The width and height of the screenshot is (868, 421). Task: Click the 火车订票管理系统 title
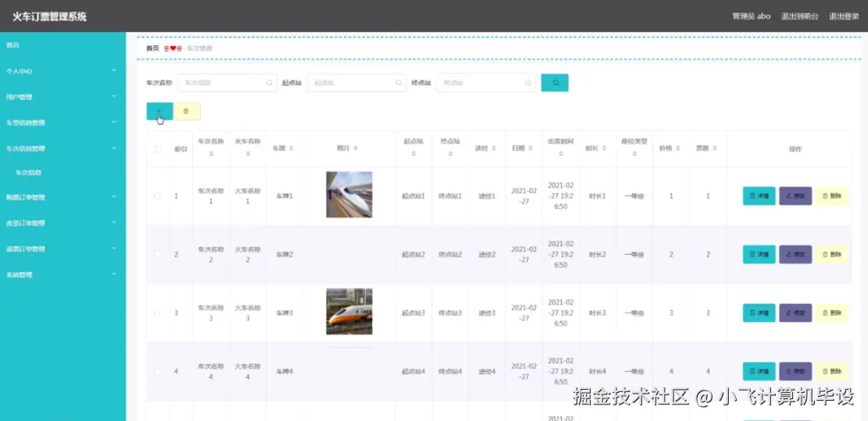coord(50,16)
